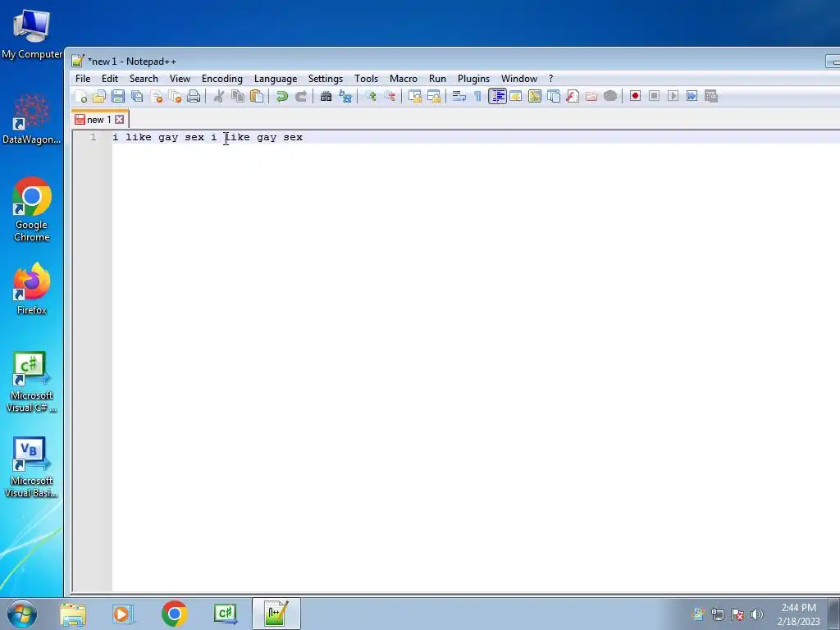Open the Edit menu

pyautogui.click(x=110, y=79)
